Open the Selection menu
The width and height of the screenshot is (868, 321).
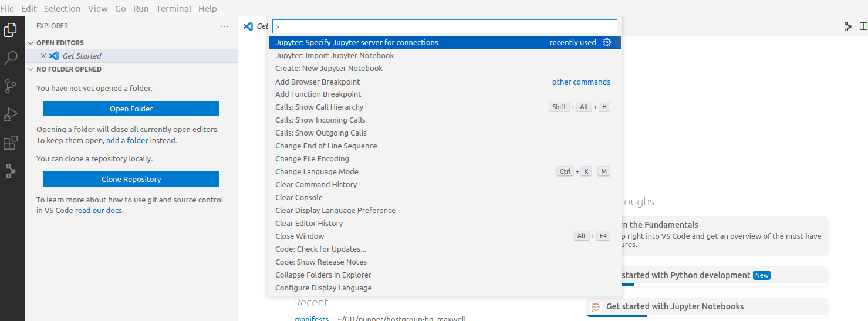[x=62, y=9]
